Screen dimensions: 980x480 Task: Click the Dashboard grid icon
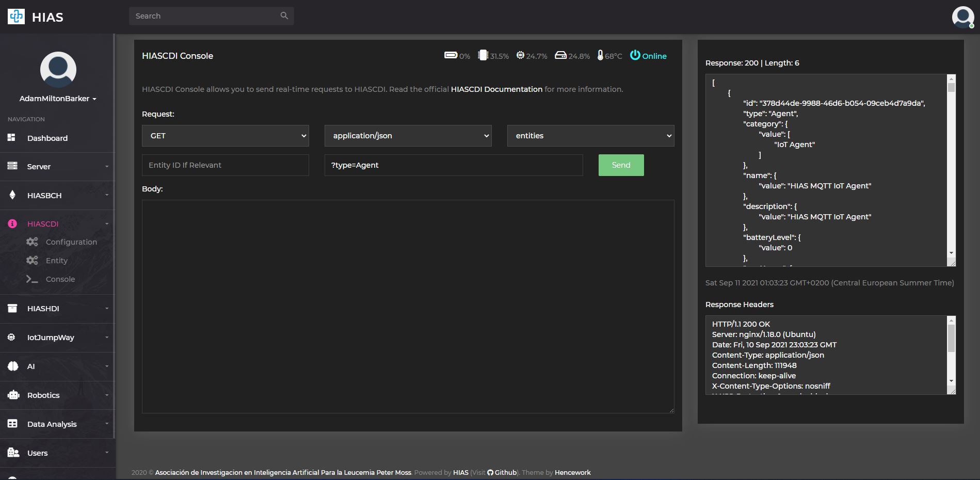pyautogui.click(x=11, y=138)
